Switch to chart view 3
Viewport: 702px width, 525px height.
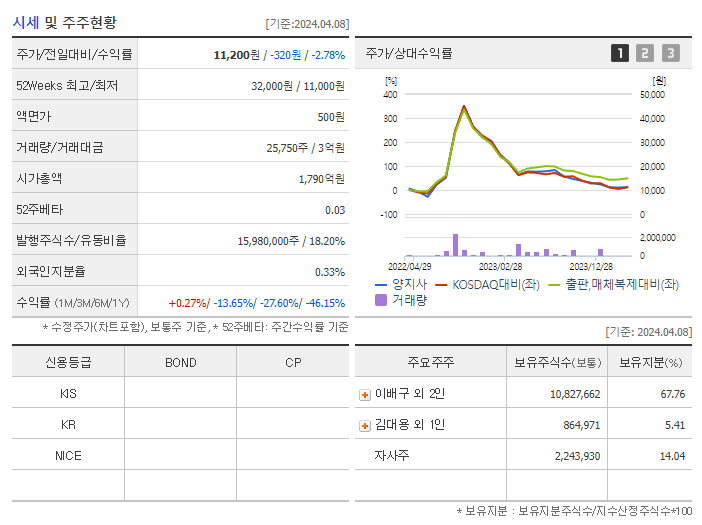click(x=671, y=53)
